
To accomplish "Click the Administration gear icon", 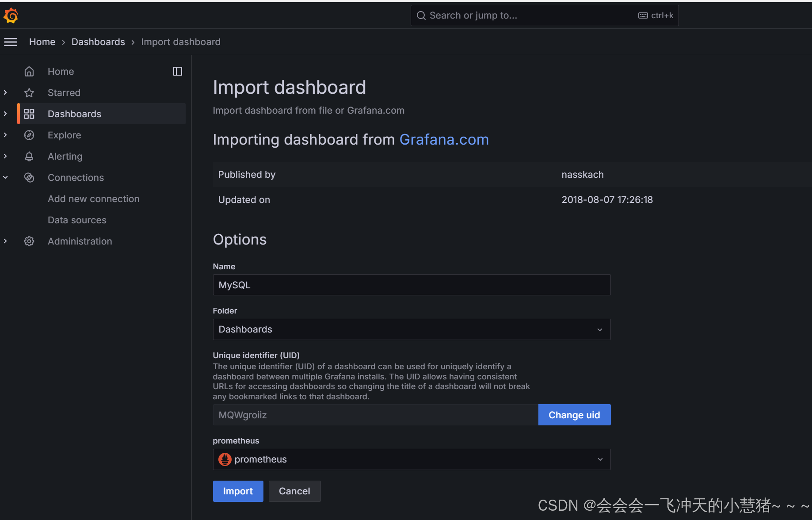I will pos(29,241).
